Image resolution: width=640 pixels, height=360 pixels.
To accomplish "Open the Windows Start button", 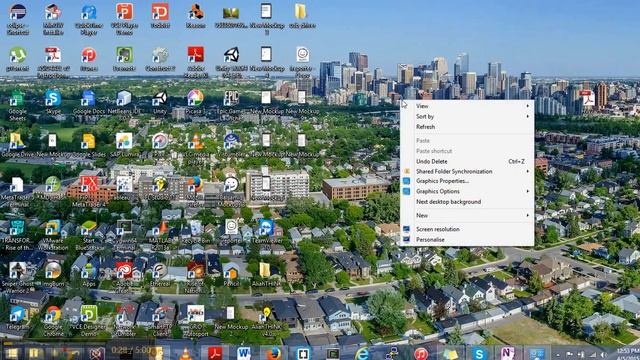I will point(11,353).
